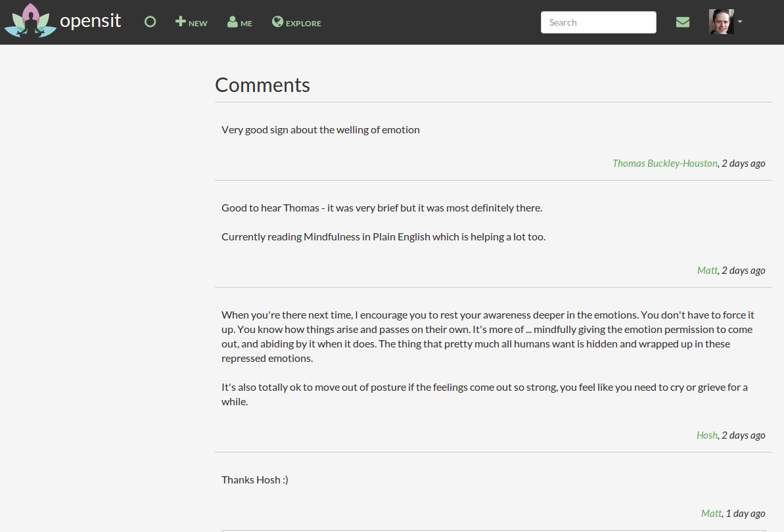Click the plus icon beside NEW
The height and width of the screenshot is (532, 784).
click(x=181, y=22)
